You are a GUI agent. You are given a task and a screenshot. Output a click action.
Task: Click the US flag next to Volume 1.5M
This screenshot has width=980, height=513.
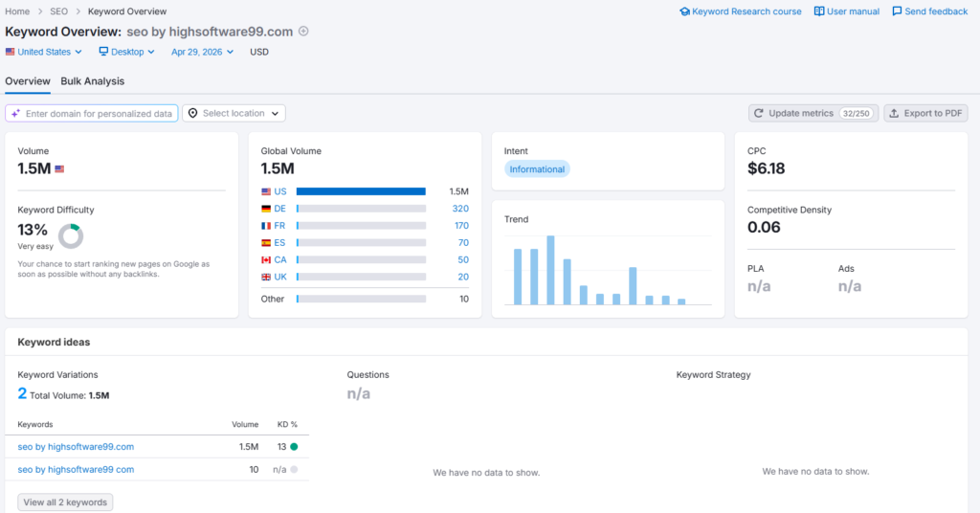point(59,168)
